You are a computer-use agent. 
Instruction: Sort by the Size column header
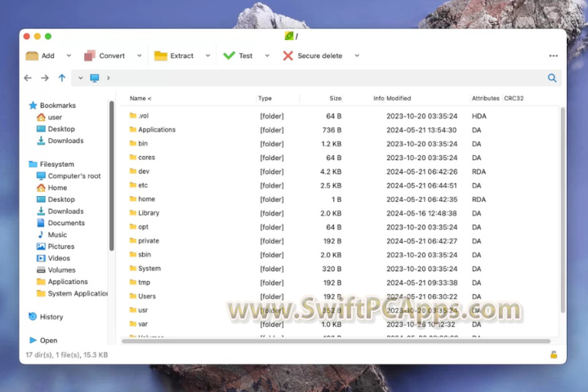tap(336, 98)
